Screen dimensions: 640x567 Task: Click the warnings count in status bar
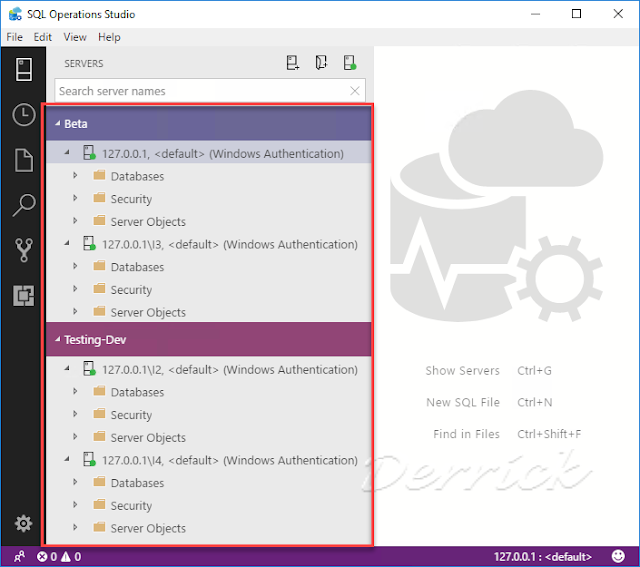tap(71, 556)
